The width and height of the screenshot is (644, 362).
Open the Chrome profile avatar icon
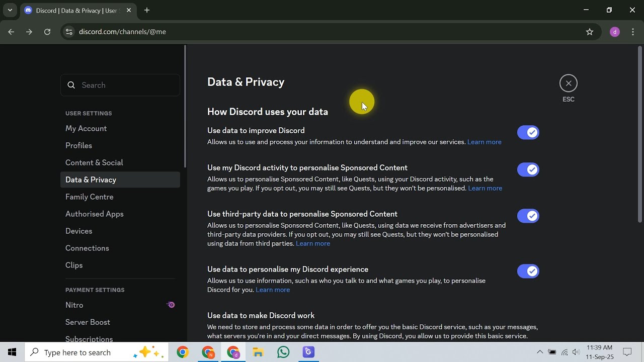[614, 32]
